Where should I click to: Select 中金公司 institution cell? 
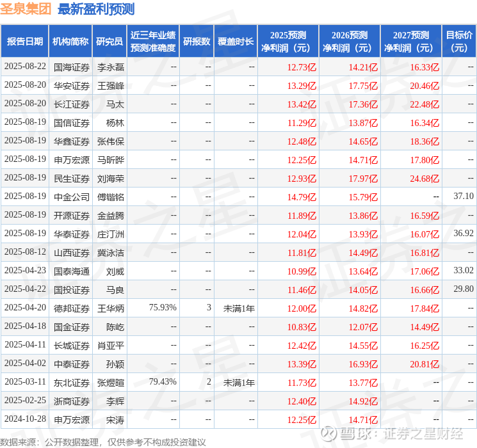(72, 197)
